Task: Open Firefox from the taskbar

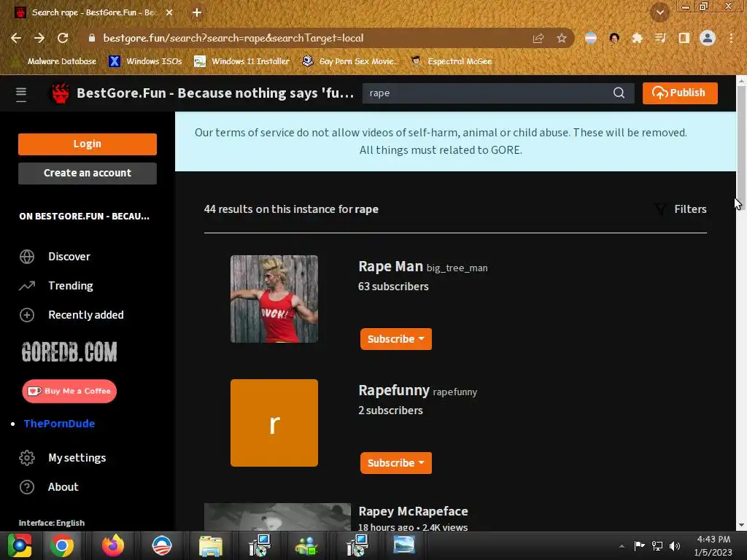Action: (113, 545)
